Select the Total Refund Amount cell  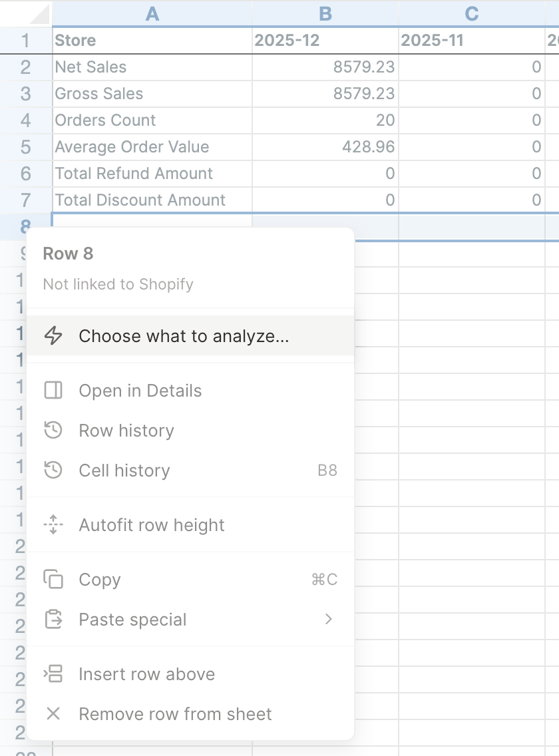tap(152, 174)
